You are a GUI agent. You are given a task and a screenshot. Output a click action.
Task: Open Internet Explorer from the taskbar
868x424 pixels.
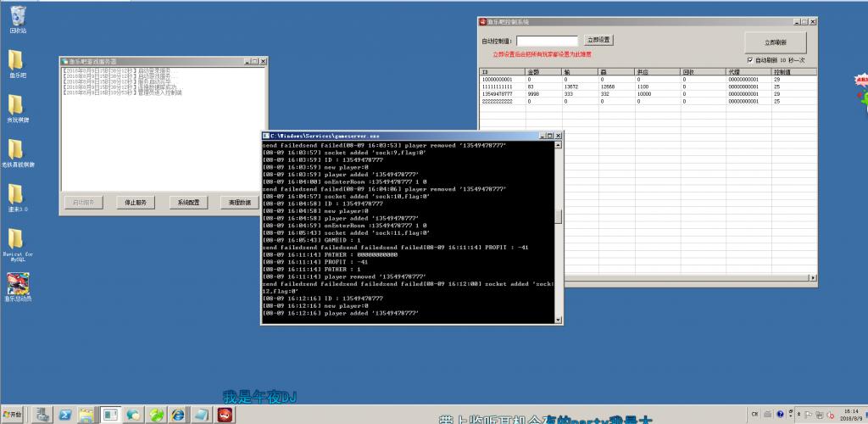tap(178, 415)
